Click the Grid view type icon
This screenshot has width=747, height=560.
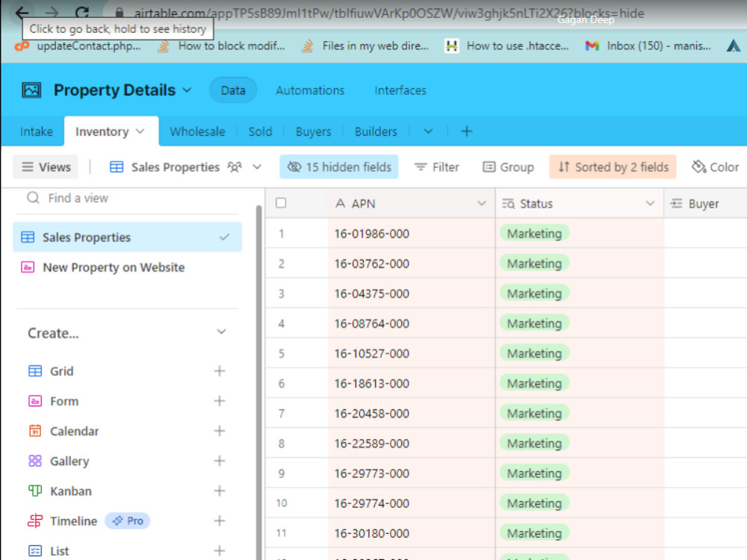pos(35,371)
